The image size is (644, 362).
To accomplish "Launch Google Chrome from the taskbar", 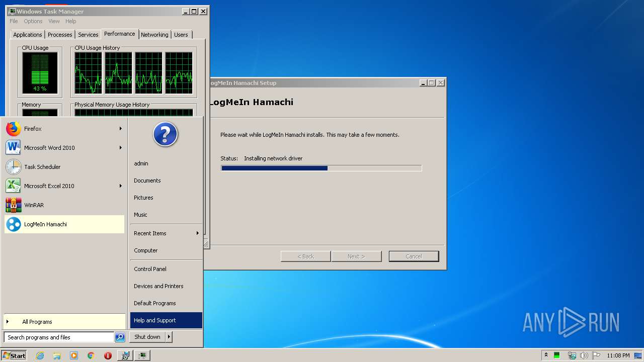I will (x=91, y=355).
